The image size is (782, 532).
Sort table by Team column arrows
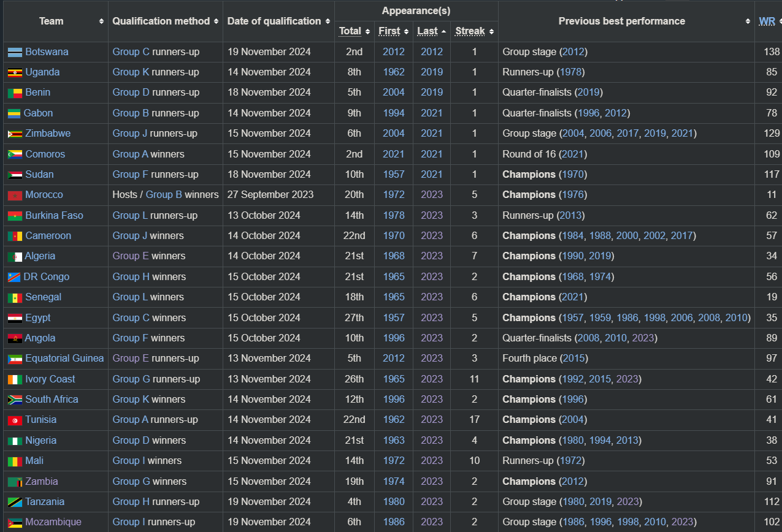pyautogui.click(x=101, y=21)
